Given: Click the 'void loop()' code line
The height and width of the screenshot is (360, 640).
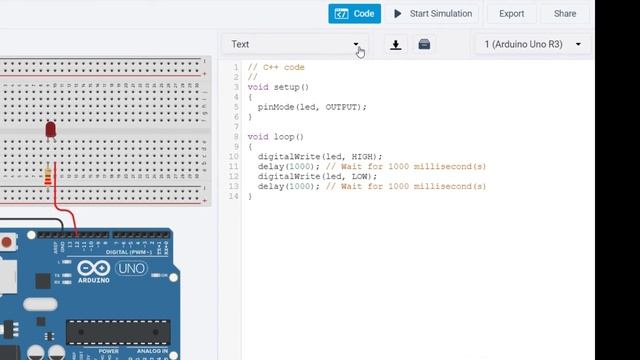Looking at the screenshot, I should [276, 137].
